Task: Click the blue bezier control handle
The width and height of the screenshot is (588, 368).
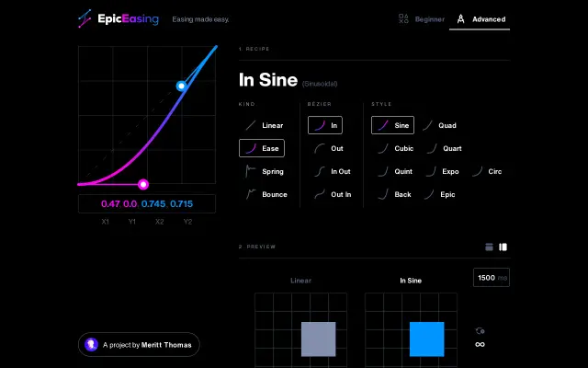Action: pos(181,86)
